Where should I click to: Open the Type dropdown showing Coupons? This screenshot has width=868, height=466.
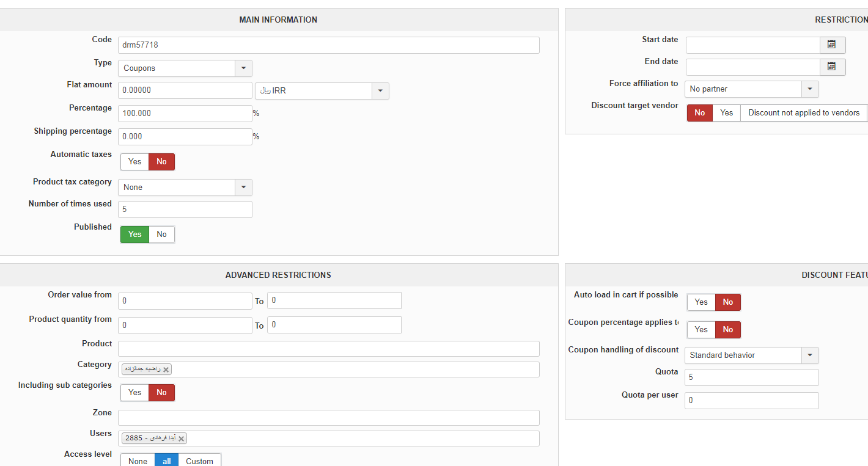pyautogui.click(x=243, y=68)
